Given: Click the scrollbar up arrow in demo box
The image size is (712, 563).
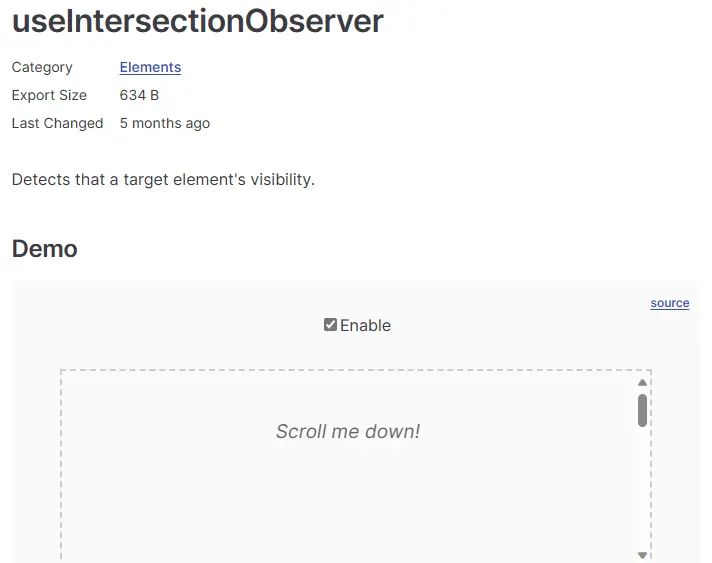Looking at the screenshot, I should point(643,382).
